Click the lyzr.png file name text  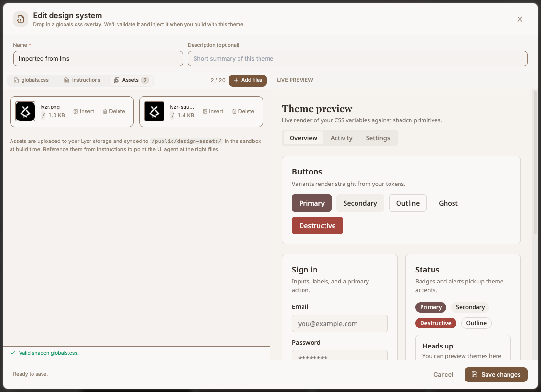pos(50,107)
